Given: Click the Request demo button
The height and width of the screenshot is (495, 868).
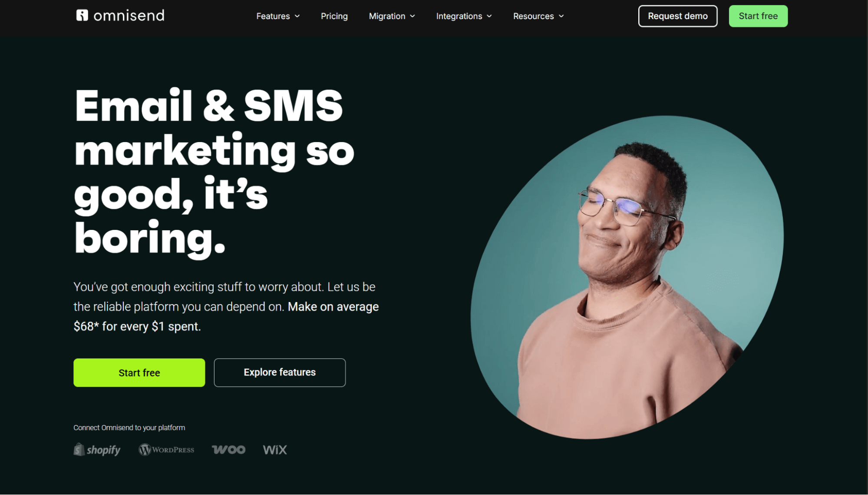Looking at the screenshot, I should pyautogui.click(x=677, y=16).
